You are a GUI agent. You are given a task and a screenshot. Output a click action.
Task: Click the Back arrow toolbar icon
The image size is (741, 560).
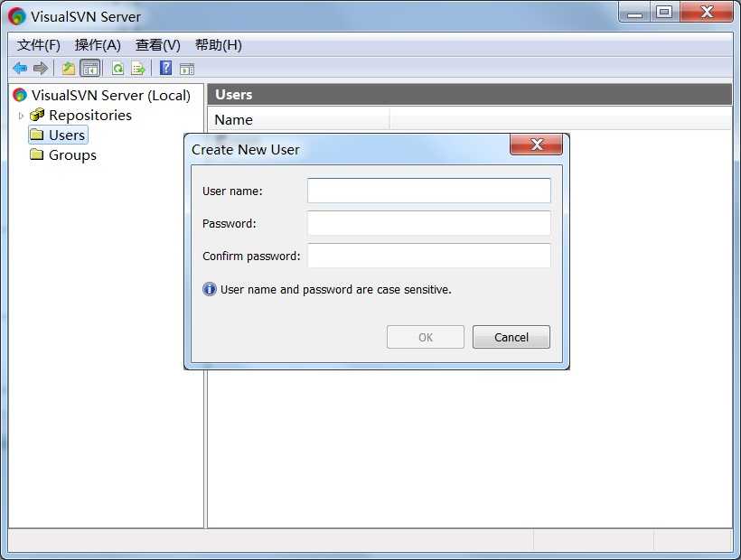(20, 69)
